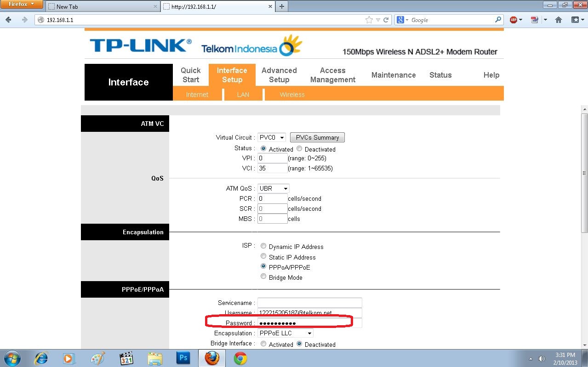Screen dimensions: 588x367
Task: Click the Firefox menu button
Action: tap(22, 4)
